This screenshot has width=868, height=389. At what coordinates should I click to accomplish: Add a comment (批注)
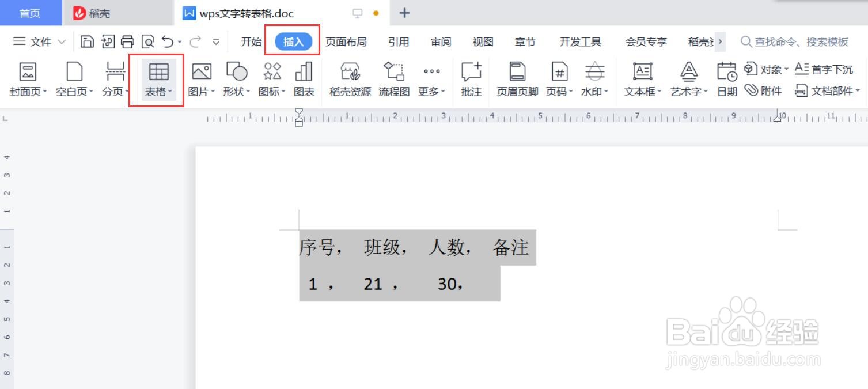(x=471, y=79)
